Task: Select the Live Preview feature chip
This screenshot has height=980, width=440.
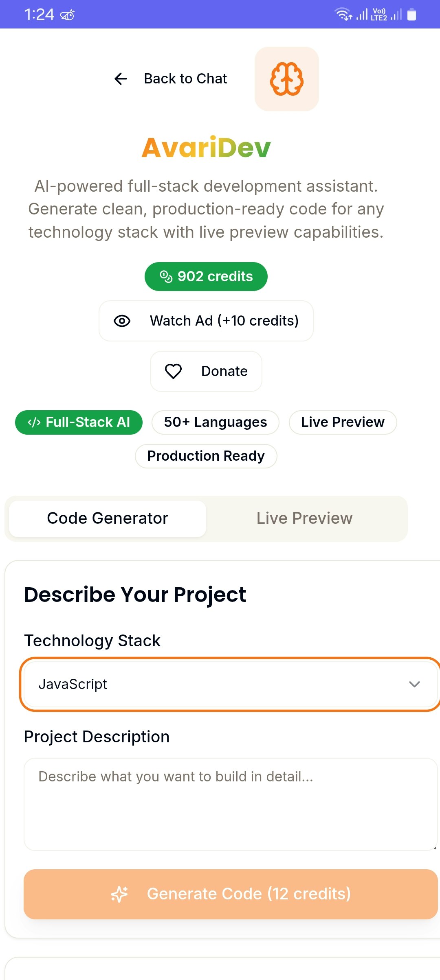Action: (343, 422)
